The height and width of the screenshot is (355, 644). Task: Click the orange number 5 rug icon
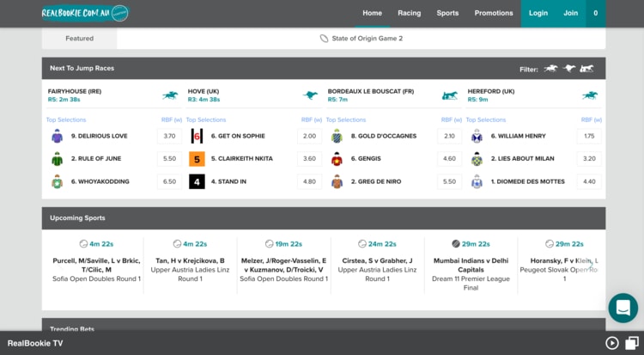click(x=197, y=159)
